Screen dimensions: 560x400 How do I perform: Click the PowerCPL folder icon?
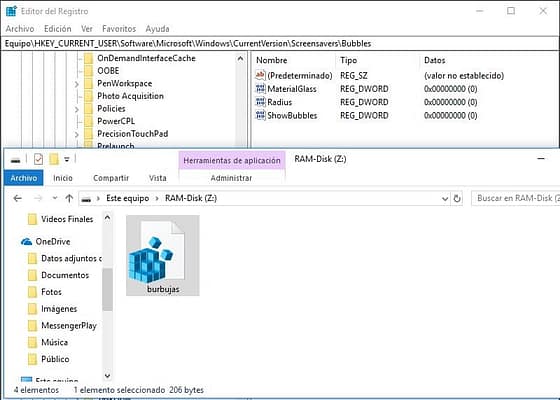click(x=89, y=121)
